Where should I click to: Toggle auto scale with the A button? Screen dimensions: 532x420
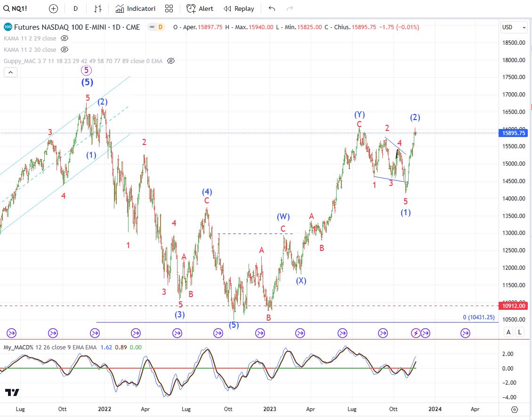click(508, 332)
